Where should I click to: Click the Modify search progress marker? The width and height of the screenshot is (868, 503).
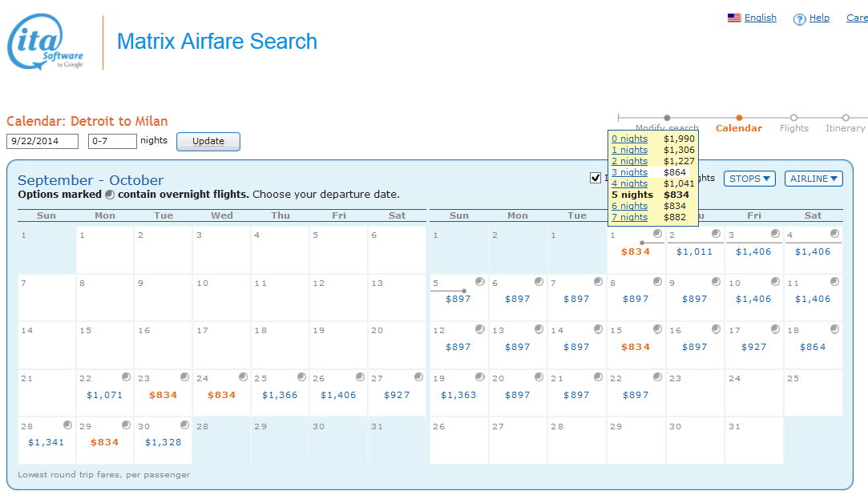[667, 119]
